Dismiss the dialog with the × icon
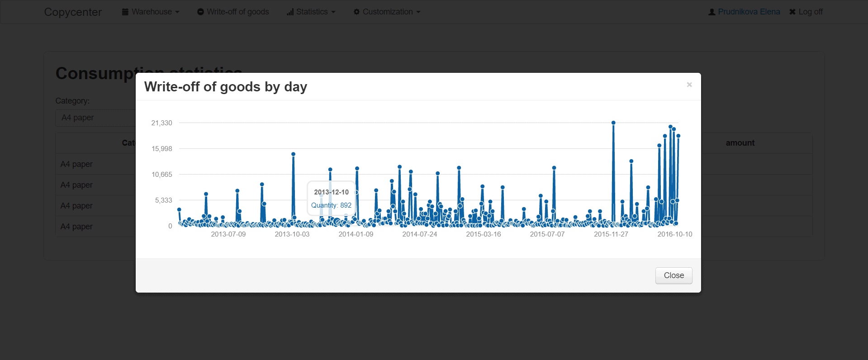The width and height of the screenshot is (868, 360). pyautogui.click(x=689, y=85)
